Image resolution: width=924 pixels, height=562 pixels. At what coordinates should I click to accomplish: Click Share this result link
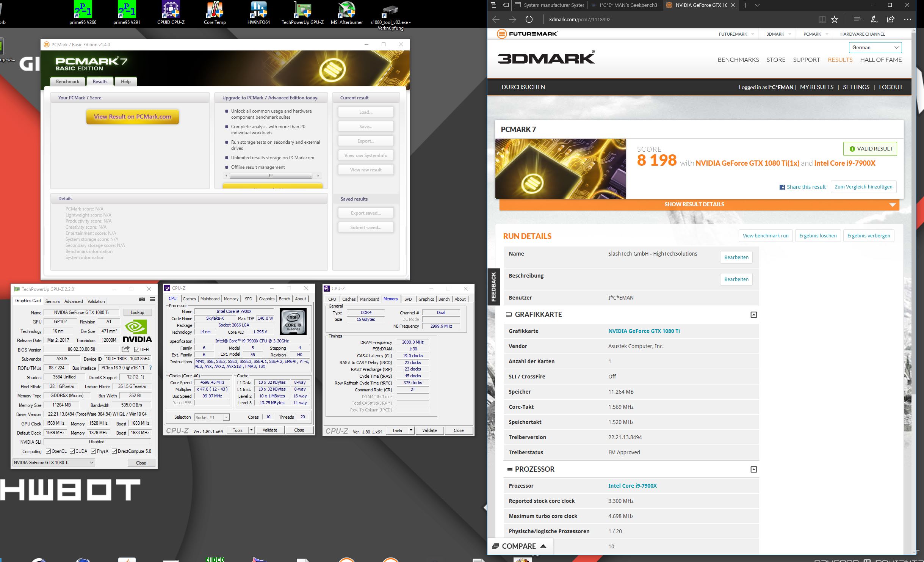pos(802,187)
